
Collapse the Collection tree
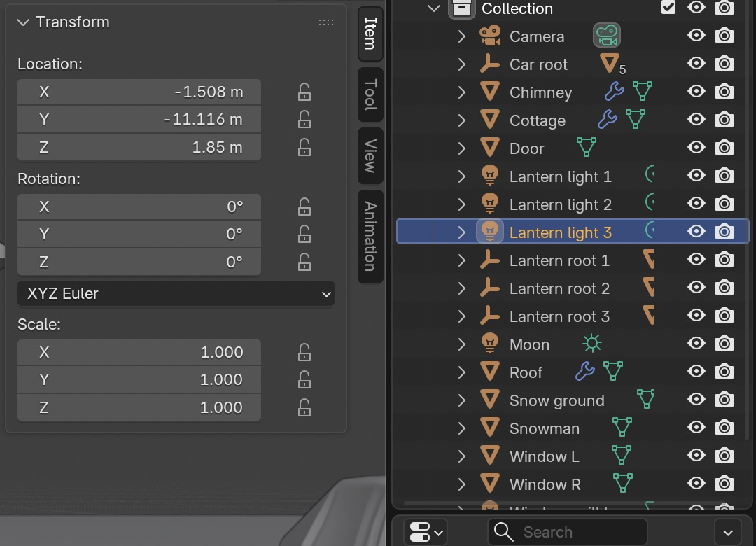point(434,8)
